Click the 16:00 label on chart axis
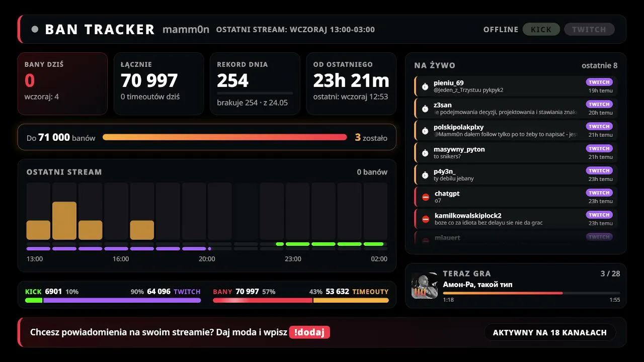 [x=121, y=259]
